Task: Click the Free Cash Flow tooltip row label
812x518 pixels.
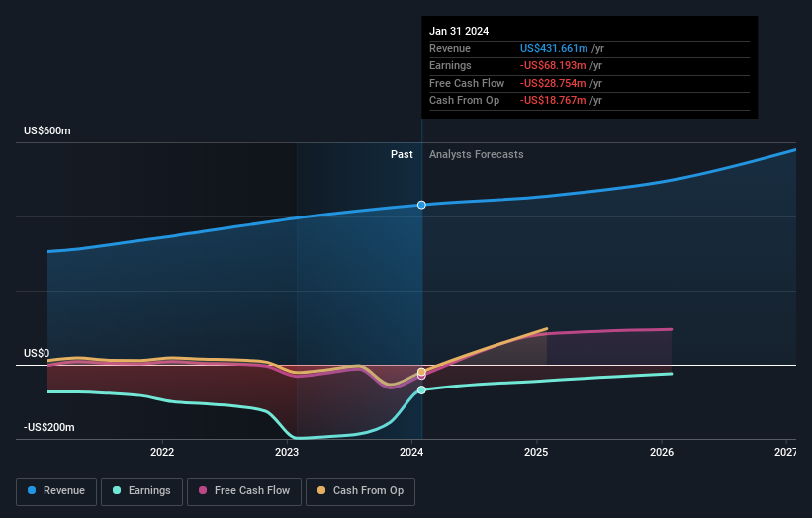Action: pyautogui.click(x=467, y=83)
